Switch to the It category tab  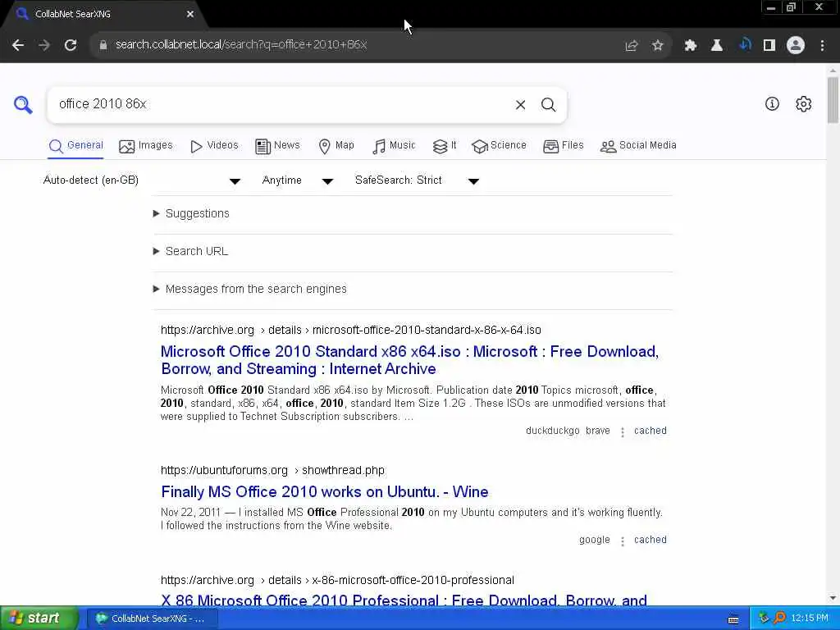pos(444,146)
